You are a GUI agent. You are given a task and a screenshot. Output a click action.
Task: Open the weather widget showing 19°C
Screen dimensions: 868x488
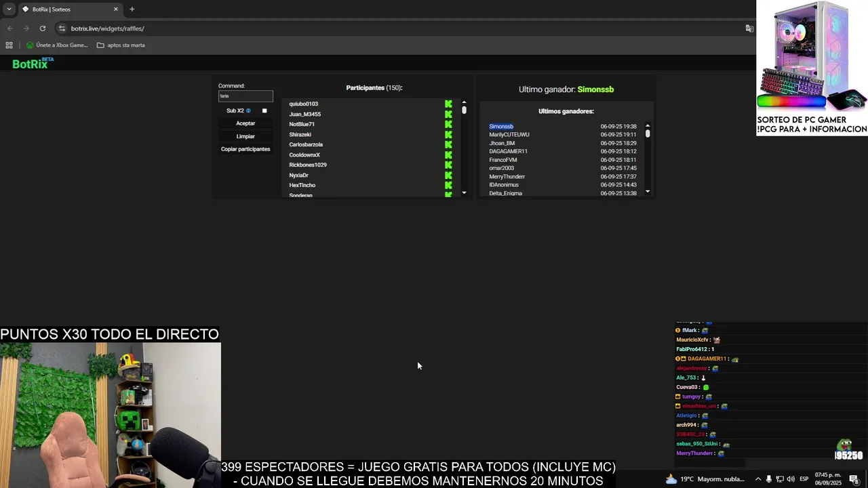705,479
